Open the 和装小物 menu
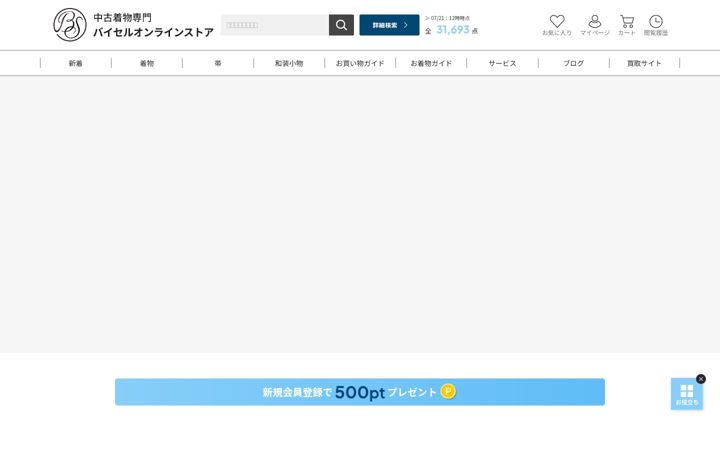720x450 pixels. tap(289, 63)
